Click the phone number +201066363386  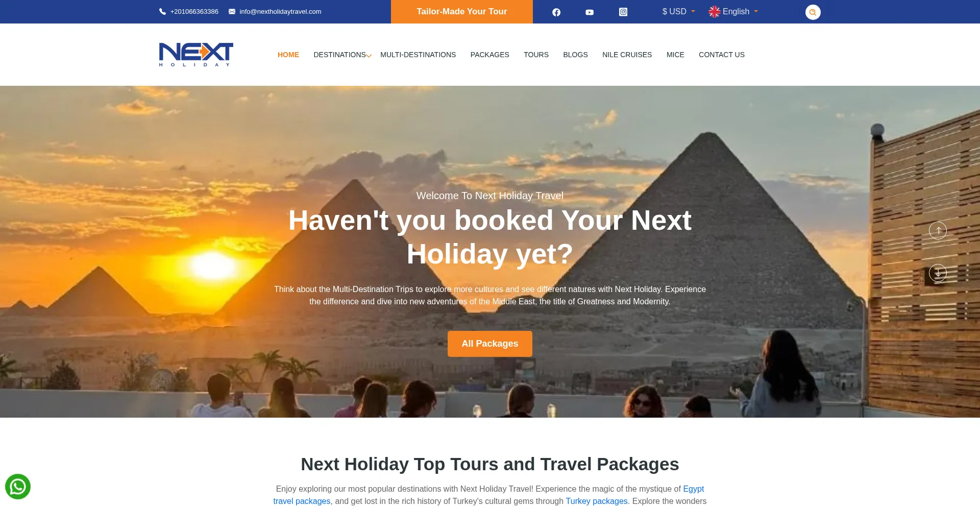[194, 11]
